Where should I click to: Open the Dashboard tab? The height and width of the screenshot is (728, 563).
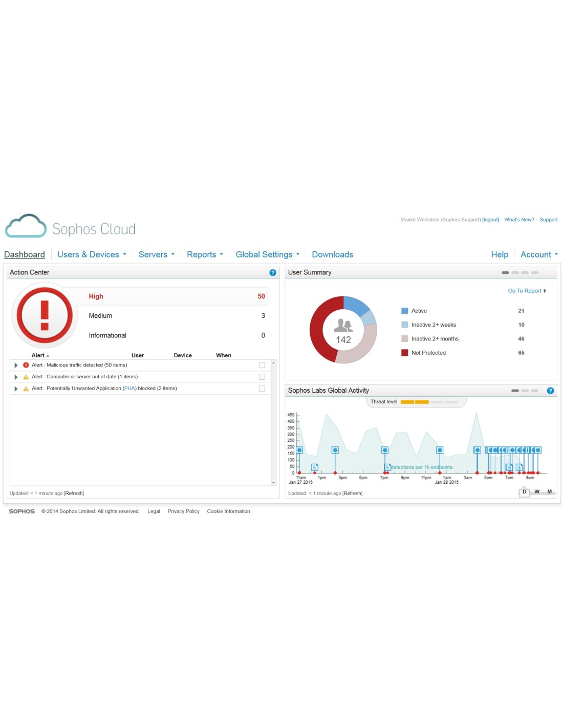[25, 254]
